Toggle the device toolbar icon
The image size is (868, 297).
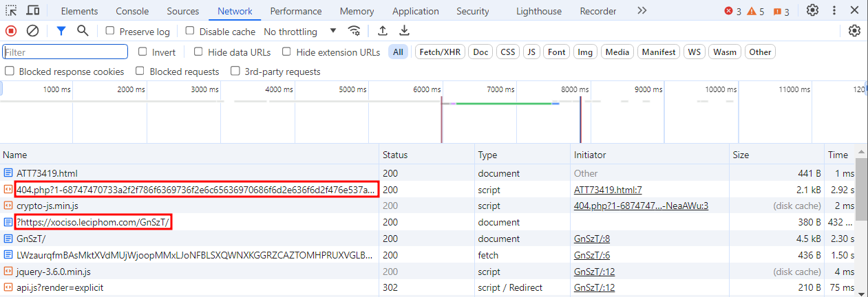tap(32, 10)
